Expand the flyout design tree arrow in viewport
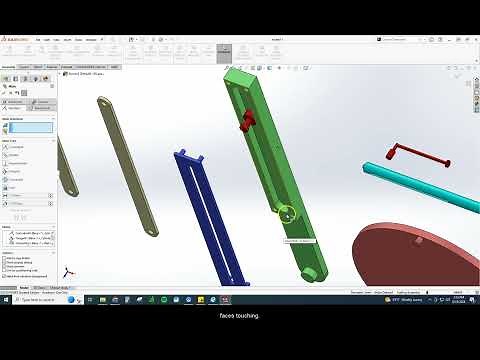The image size is (480, 360). 60,74
